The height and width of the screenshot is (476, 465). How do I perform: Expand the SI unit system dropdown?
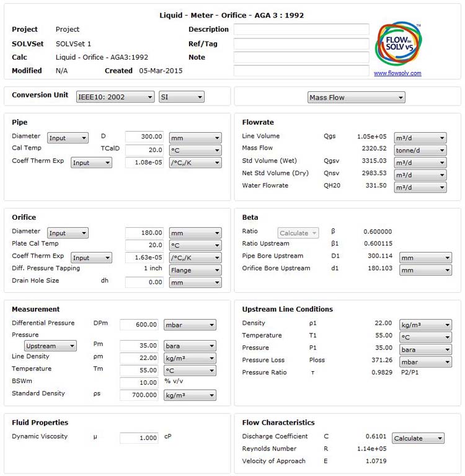click(181, 97)
